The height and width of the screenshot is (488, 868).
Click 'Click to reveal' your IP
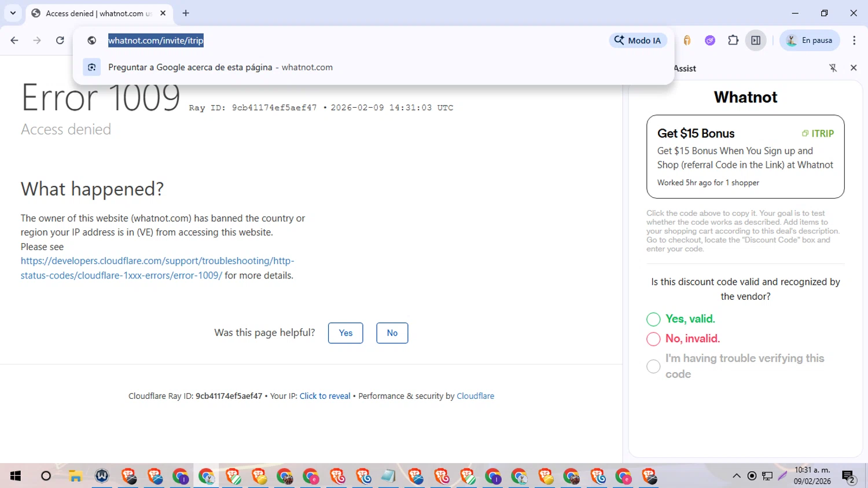pyautogui.click(x=325, y=396)
